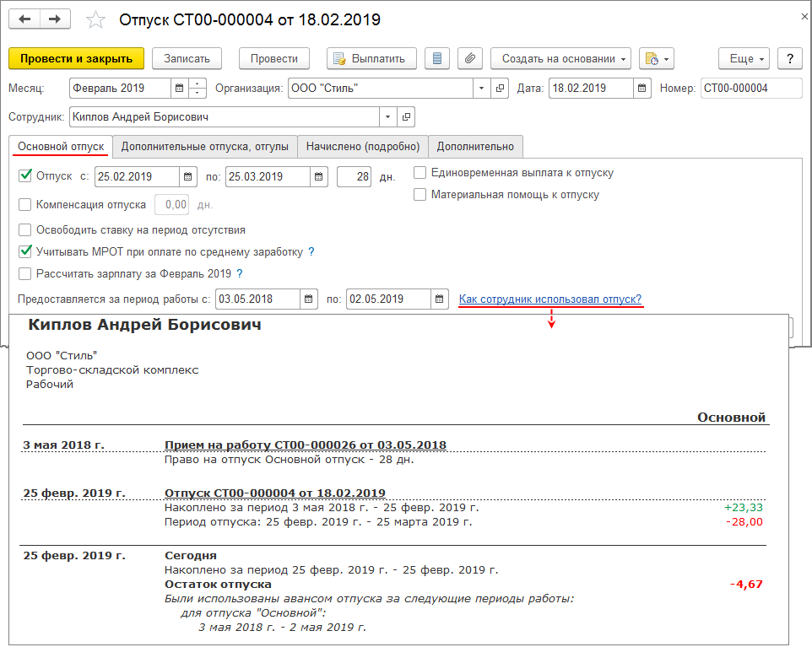Uncheck Учитывать МРОТ при оплате
Screen dimensions: 812x647
(x=24, y=251)
